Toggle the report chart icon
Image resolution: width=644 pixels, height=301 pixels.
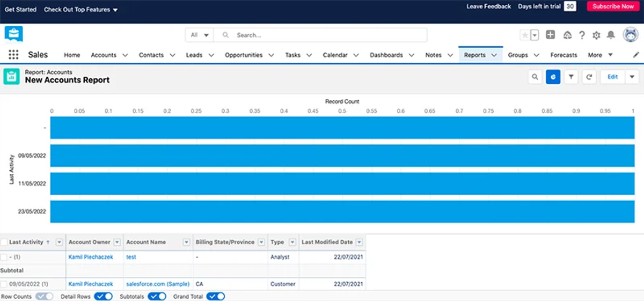[x=553, y=77]
